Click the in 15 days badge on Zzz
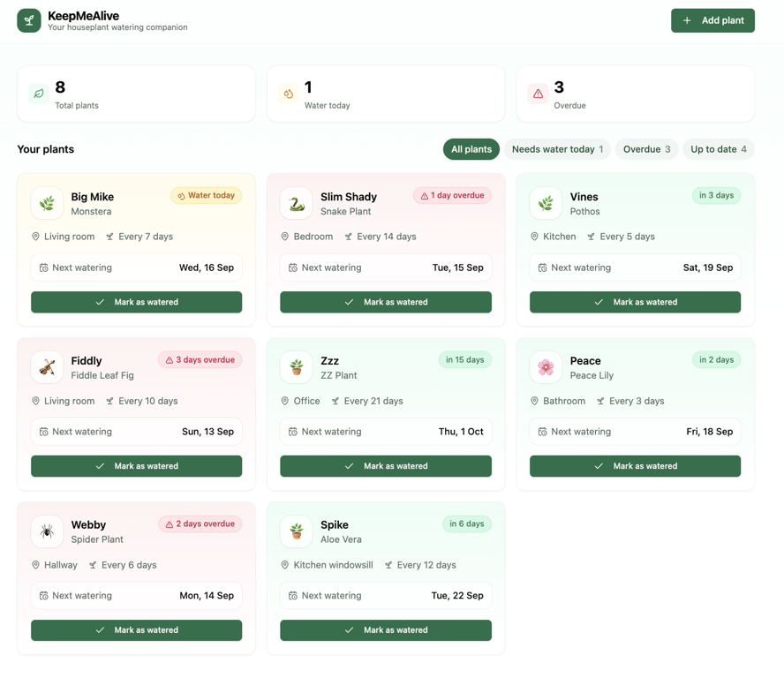Viewport: 784px width, 678px height. 465,359
